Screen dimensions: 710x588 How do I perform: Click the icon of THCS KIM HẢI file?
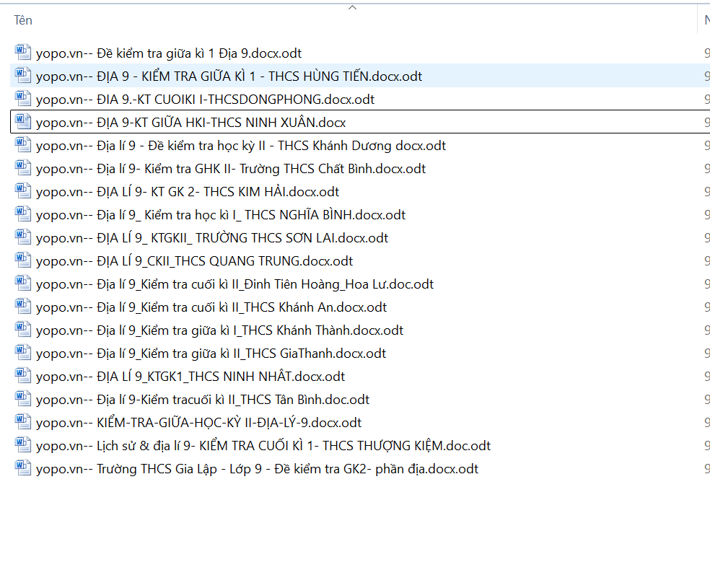click(x=23, y=191)
